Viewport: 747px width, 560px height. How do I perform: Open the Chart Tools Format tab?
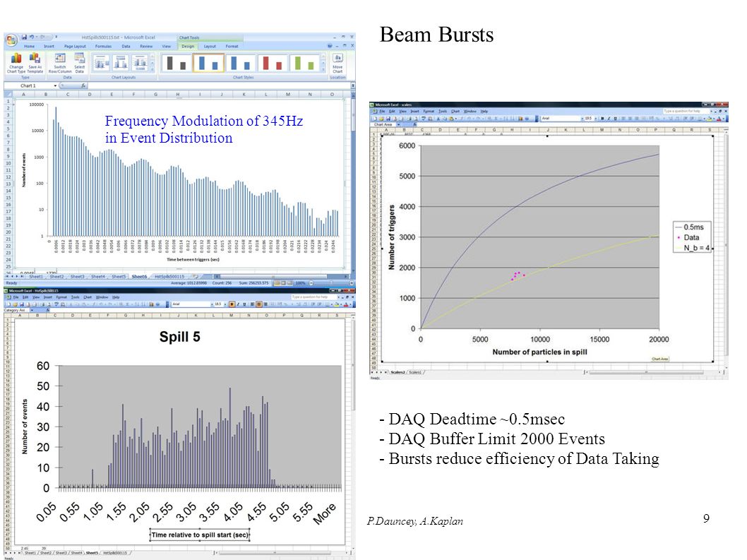point(232,46)
